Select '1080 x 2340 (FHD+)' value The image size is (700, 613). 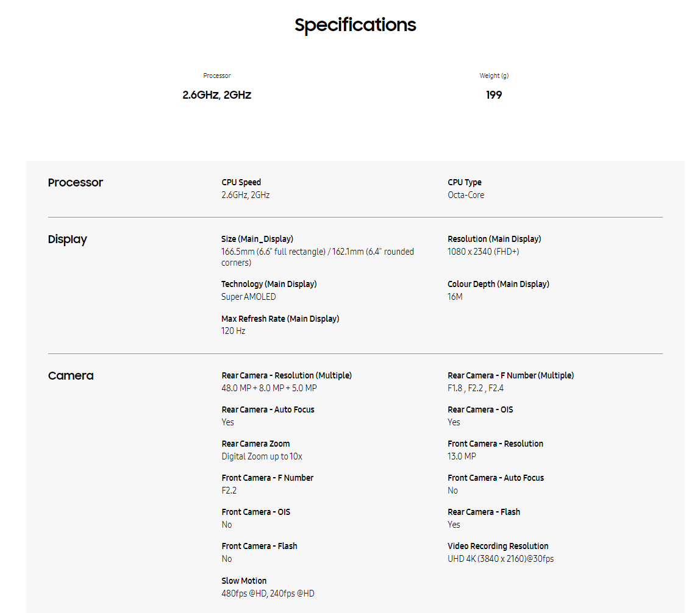[x=483, y=252]
